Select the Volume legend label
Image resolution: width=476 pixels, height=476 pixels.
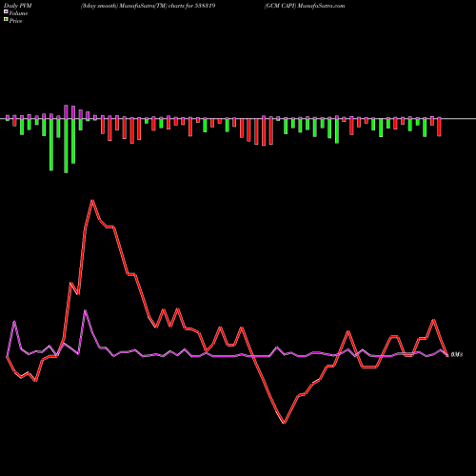coord(18,13)
